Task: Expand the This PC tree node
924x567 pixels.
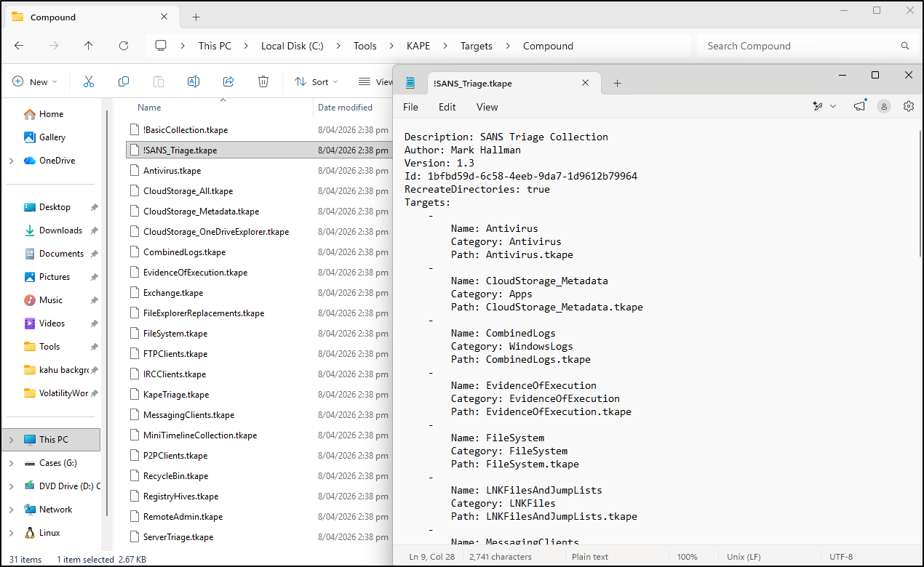Action: [12, 440]
